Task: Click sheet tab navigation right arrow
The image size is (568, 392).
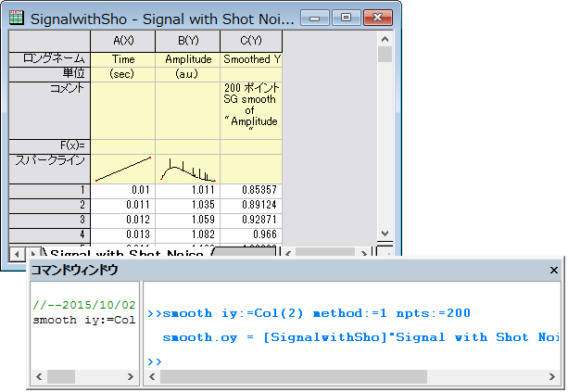Action: tap(33, 254)
